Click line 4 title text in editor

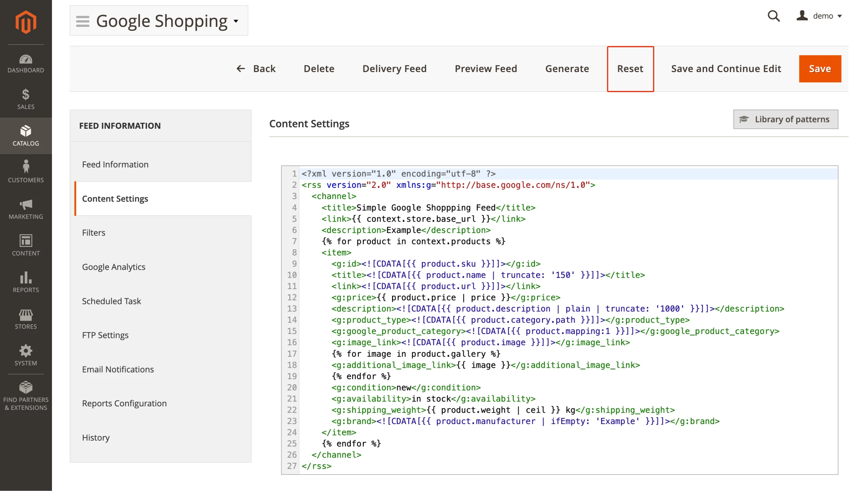426,208
